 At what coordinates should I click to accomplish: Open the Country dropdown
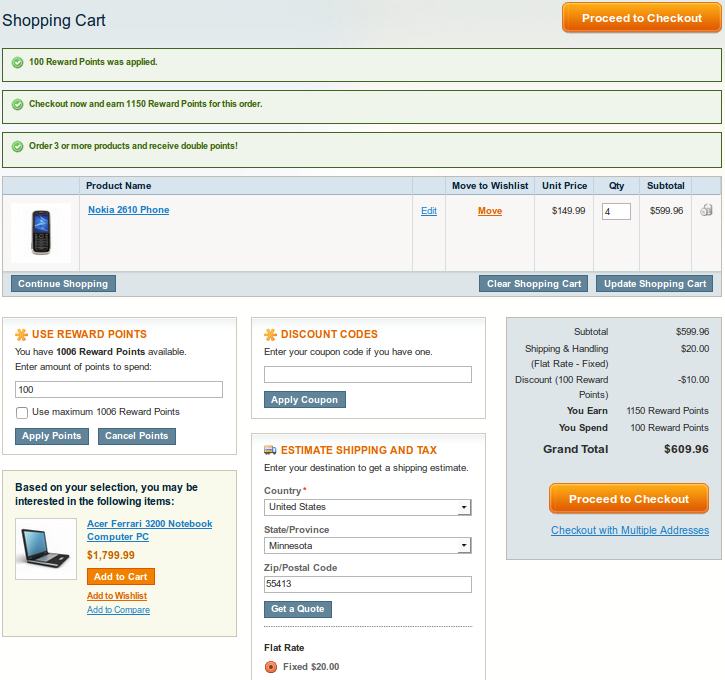coord(367,507)
